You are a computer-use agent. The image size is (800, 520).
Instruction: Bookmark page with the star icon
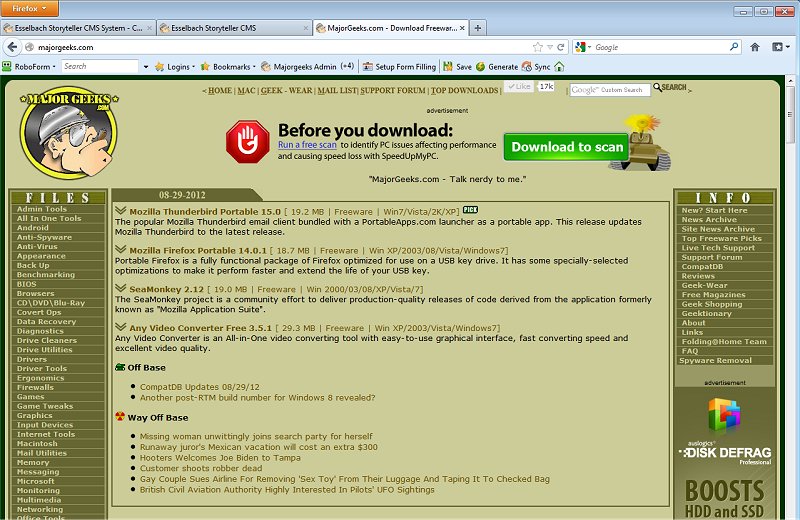pyautogui.click(x=538, y=47)
